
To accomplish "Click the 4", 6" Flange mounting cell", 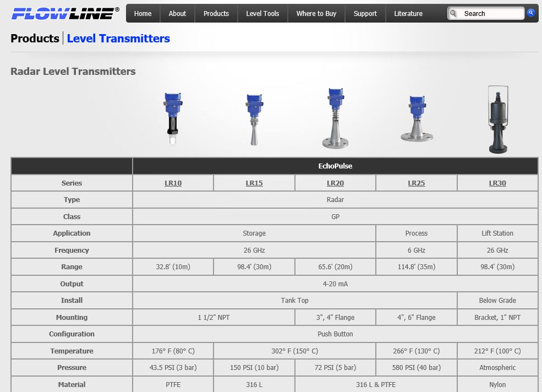I will pos(417,317).
